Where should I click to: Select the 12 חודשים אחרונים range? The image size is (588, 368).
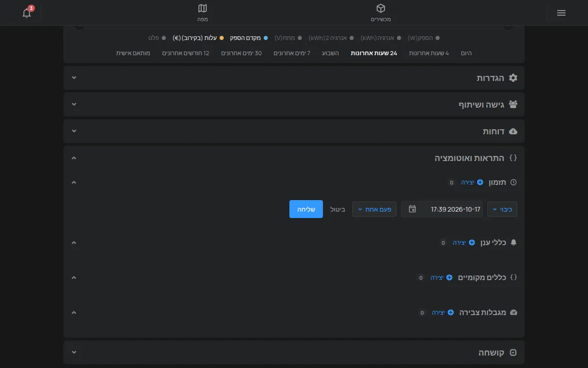(186, 53)
